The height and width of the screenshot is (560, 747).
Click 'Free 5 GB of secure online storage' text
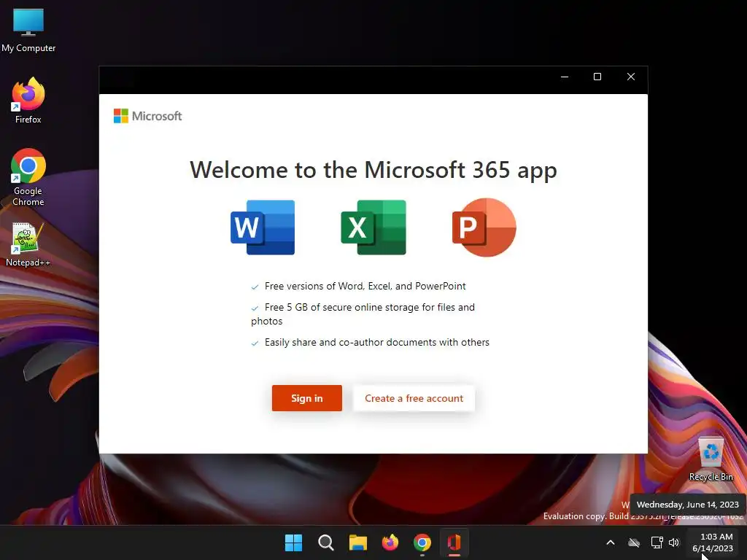[363, 314]
